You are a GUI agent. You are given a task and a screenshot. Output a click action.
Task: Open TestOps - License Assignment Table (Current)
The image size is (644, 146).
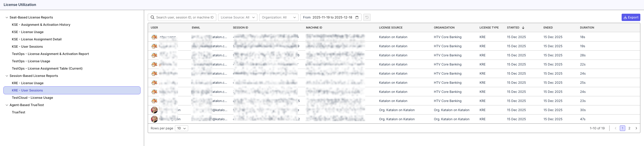tap(47, 68)
